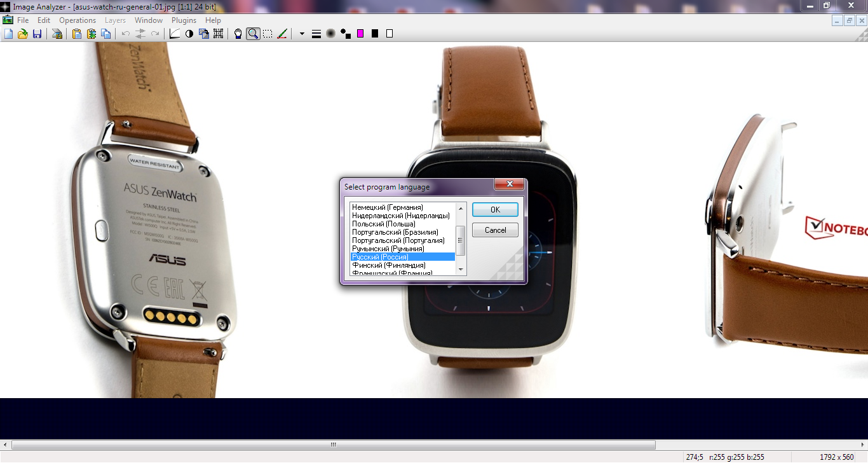Minimize the inner document window
868x463 pixels.
(837, 20)
